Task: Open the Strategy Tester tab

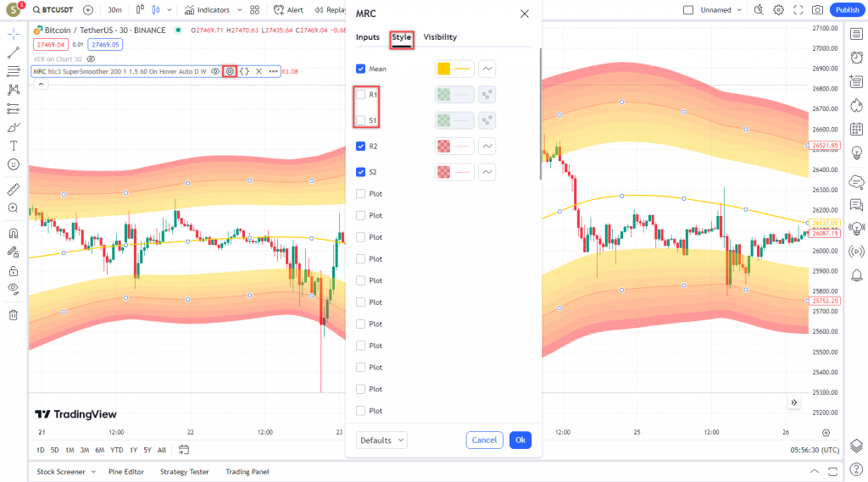Action: click(184, 472)
